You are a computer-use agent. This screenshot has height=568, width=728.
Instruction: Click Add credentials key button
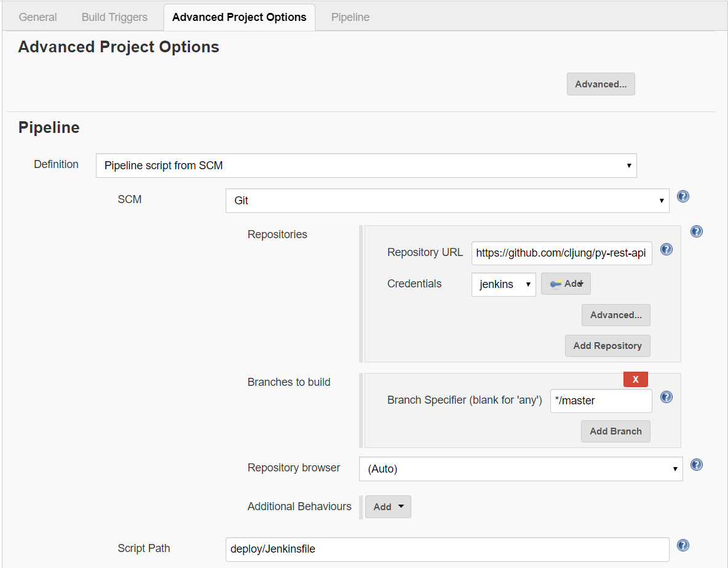(566, 284)
